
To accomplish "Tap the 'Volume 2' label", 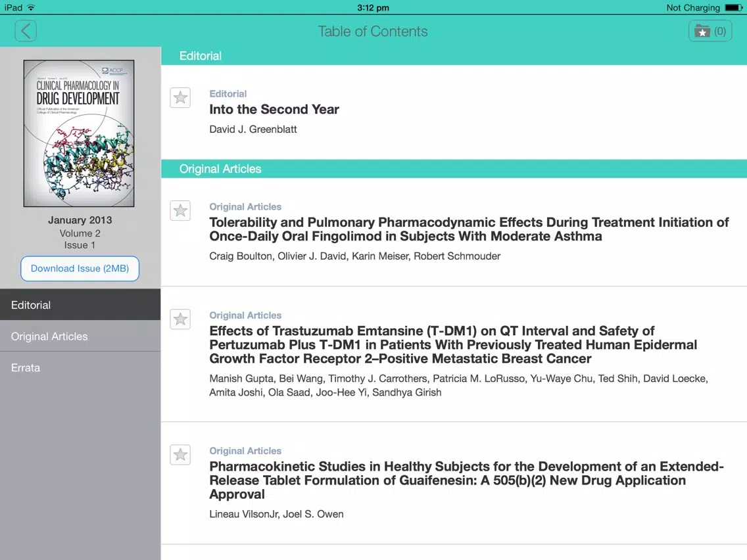I will (80, 233).
